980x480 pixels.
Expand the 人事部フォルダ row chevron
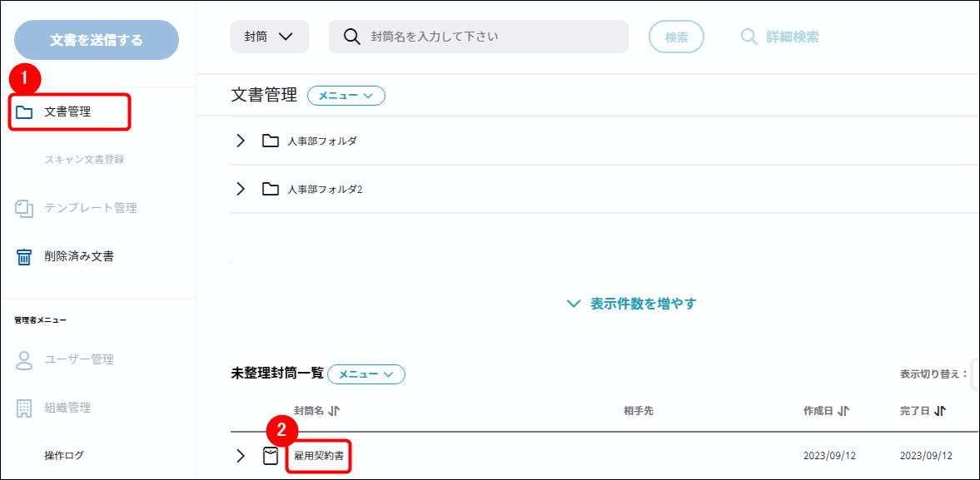pyautogui.click(x=241, y=141)
